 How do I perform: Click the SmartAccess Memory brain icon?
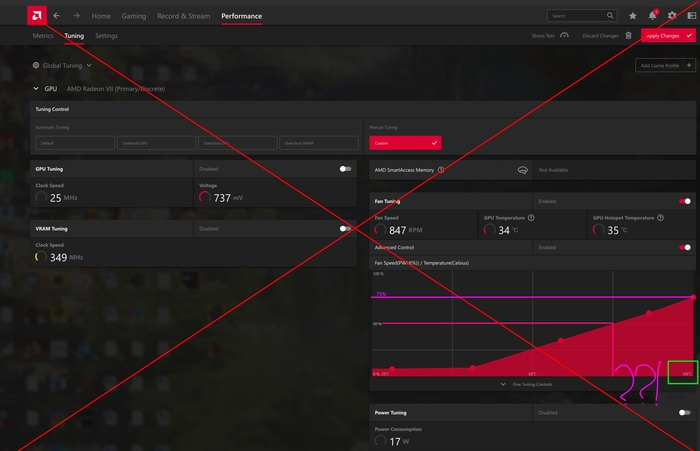point(522,170)
